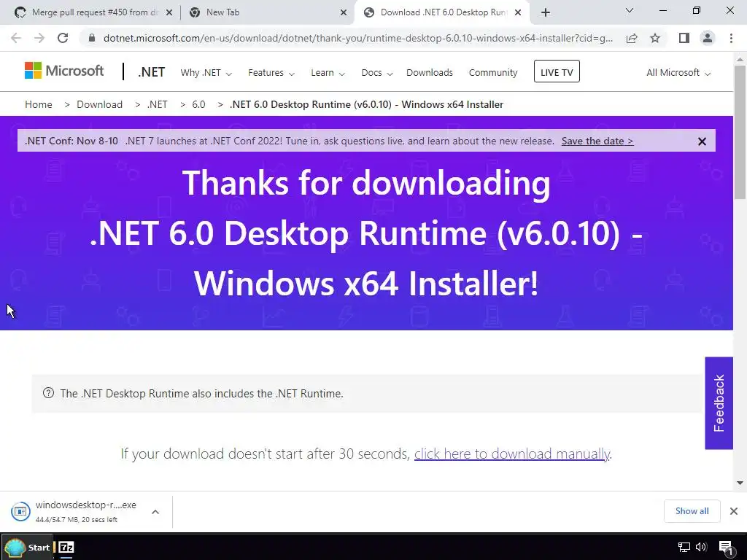Open the Downloads nav item
747x560 pixels.
click(430, 73)
